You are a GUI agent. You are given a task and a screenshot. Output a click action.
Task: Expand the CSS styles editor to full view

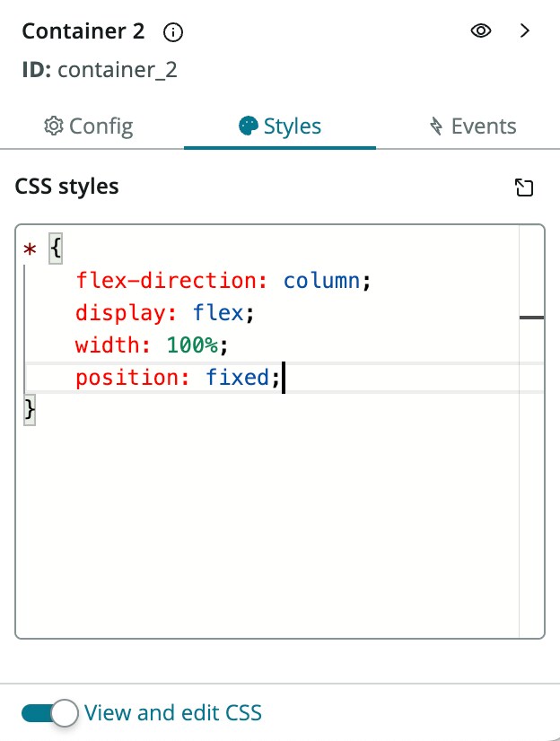(524, 187)
